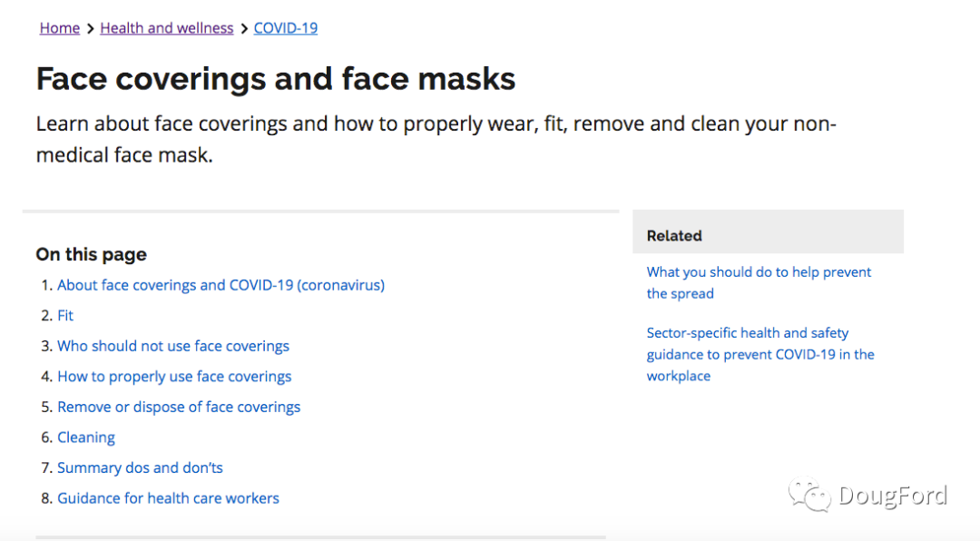This screenshot has height=541, width=980.
Task: Jump to About face coverings and COVID-19 section
Action: pos(220,285)
